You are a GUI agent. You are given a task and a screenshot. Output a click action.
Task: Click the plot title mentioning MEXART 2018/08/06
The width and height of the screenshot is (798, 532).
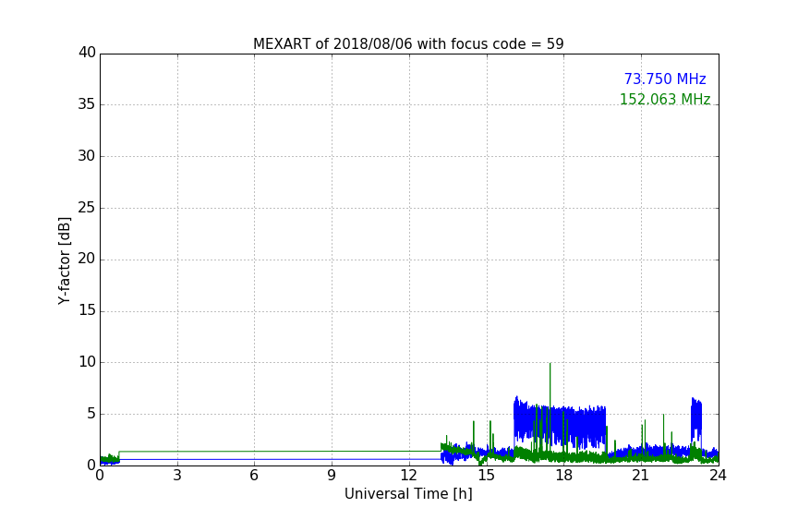(x=408, y=43)
